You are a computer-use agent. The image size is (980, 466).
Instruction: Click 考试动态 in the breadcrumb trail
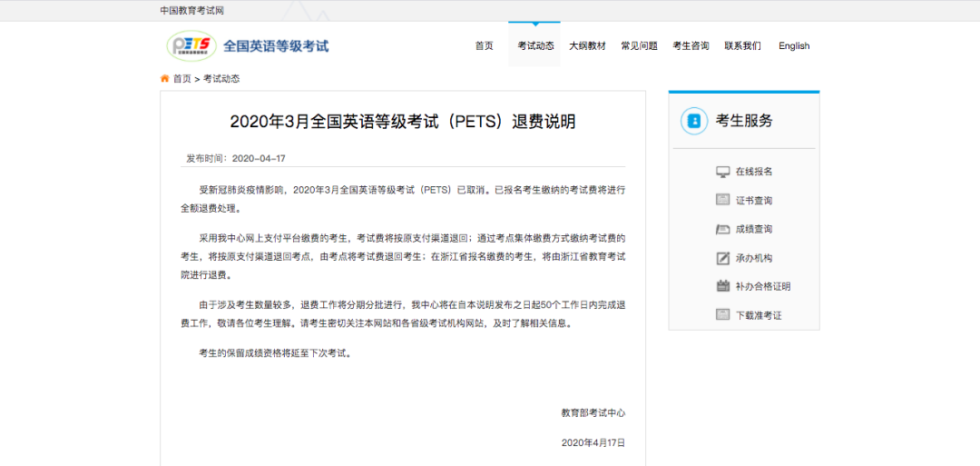(221, 79)
